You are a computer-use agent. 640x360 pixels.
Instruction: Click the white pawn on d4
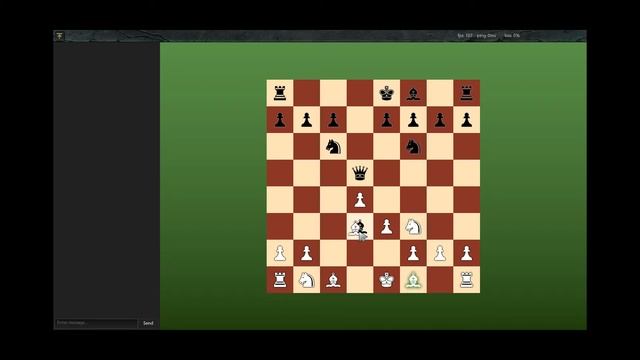(x=360, y=200)
